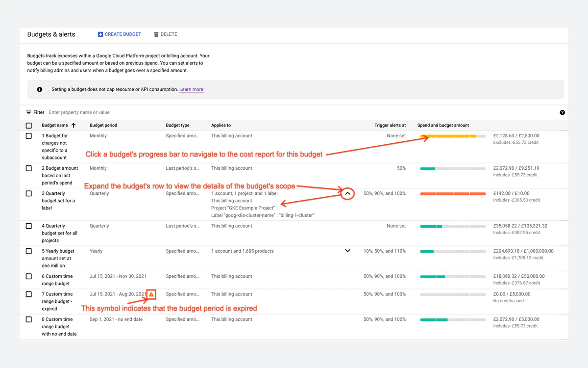
Task: Click the amount £2,128.63 / £2,500.00
Action: [516, 136]
